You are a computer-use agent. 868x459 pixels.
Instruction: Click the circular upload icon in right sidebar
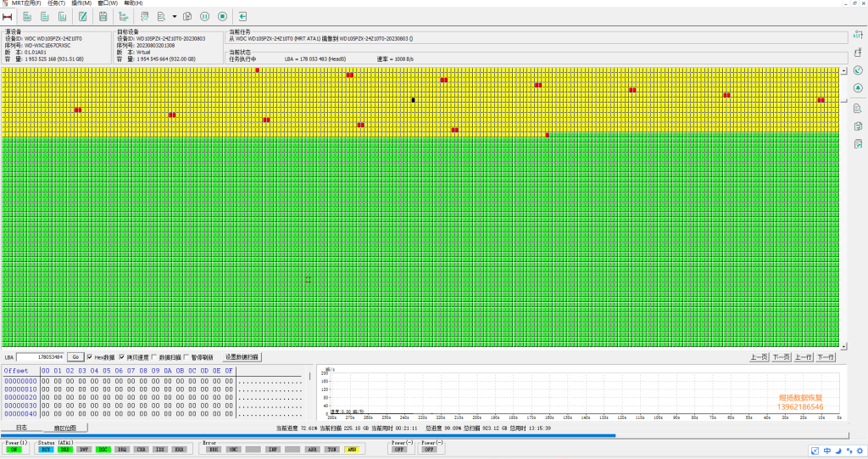coord(858,88)
